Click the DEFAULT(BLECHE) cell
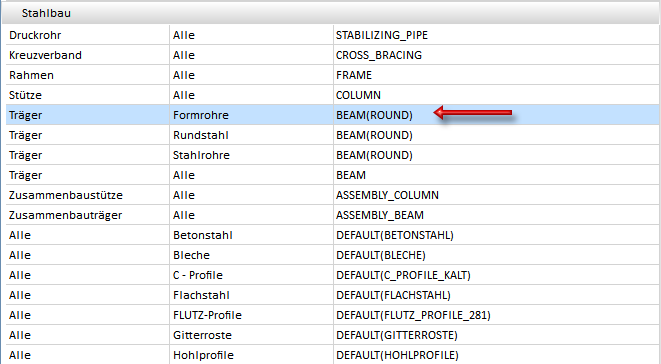Image resolution: width=661 pixels, height=364 pixels. click(x=496, y=256)
